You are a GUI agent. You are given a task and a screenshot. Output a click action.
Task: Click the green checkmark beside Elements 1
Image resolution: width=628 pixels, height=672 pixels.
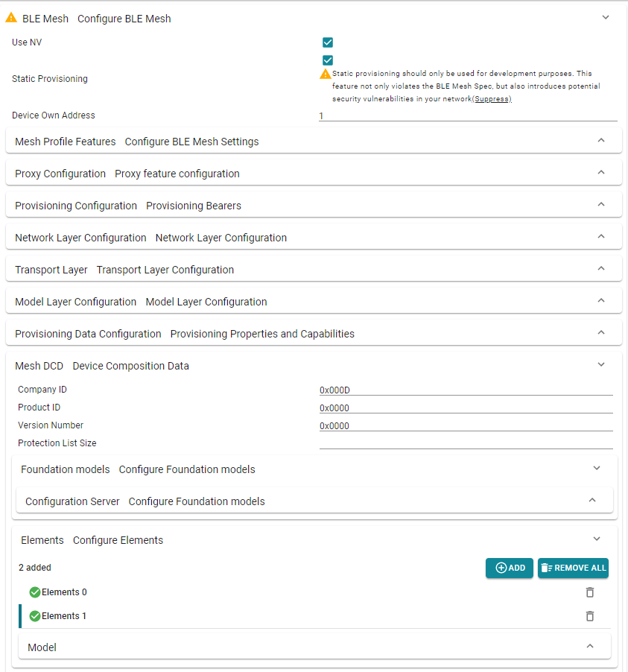35,616
